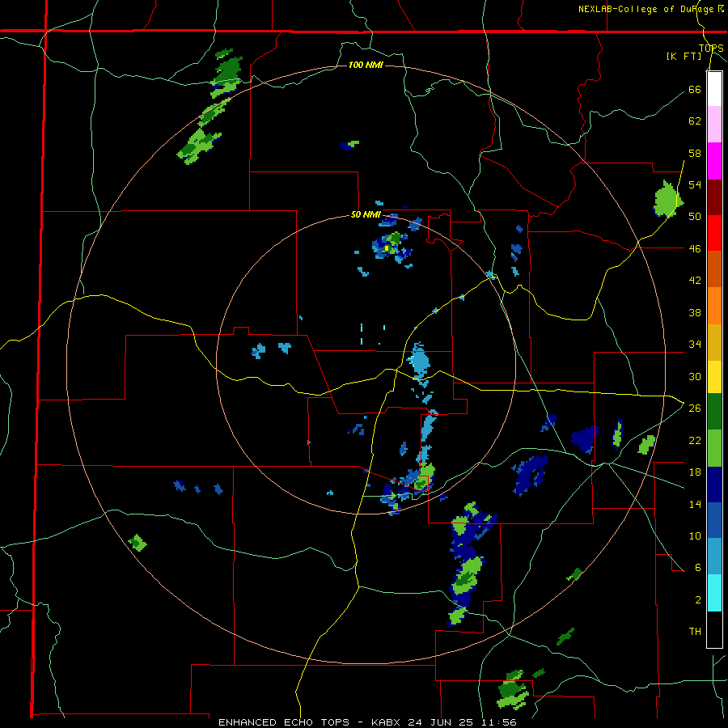Click the 38 legend value
The width and height of the screenshot is (728, 728).
pos(695,312)
